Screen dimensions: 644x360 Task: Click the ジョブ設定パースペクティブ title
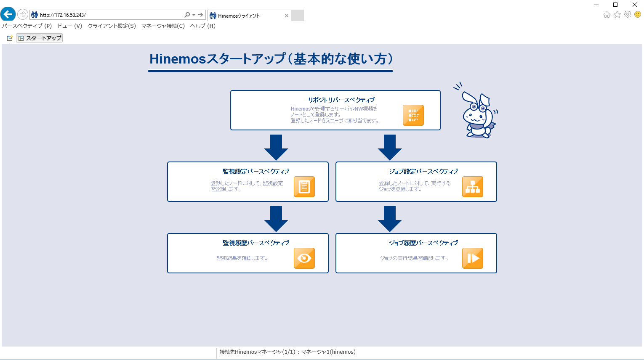coord(423,172)
